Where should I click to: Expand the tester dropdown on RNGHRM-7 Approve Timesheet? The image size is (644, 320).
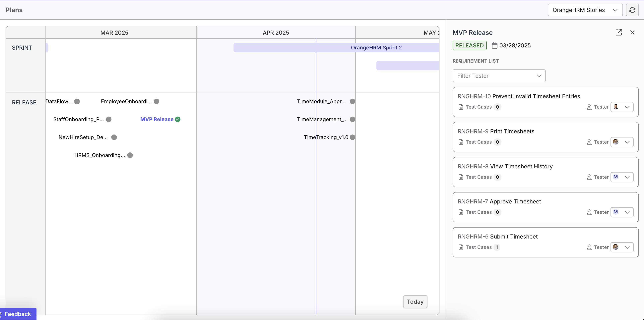click(x=627, y=212)
